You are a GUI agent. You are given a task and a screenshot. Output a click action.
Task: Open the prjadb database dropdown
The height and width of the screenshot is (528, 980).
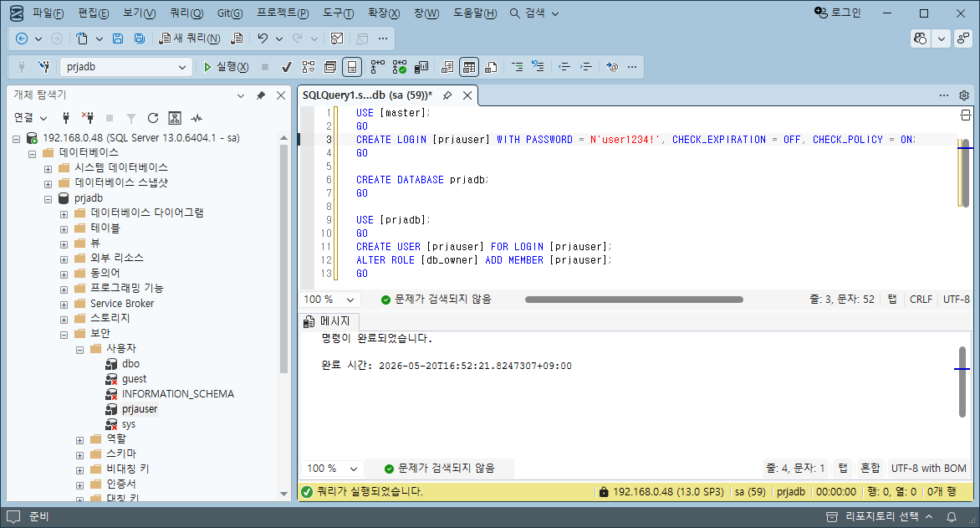182,67
